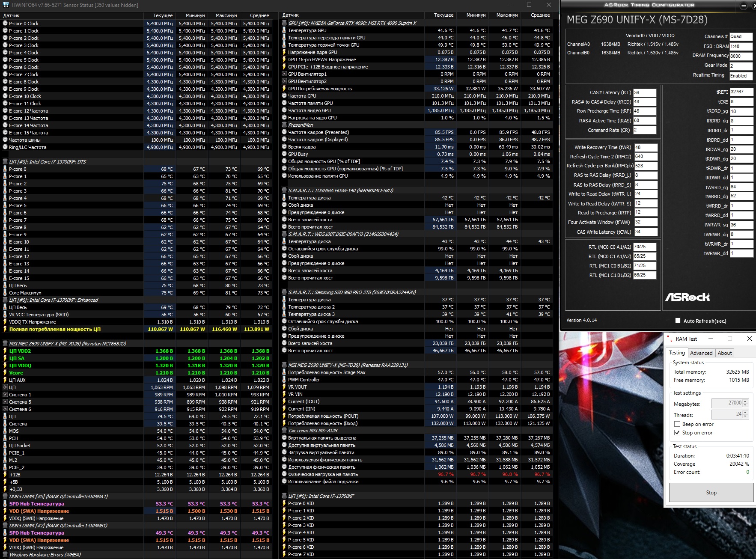Select the MSI MEG Z690 UNIFY-X (Nuvoton NCT6687D) group header
The height and width of the screenshot is (559, 756).
coord(68,344)
